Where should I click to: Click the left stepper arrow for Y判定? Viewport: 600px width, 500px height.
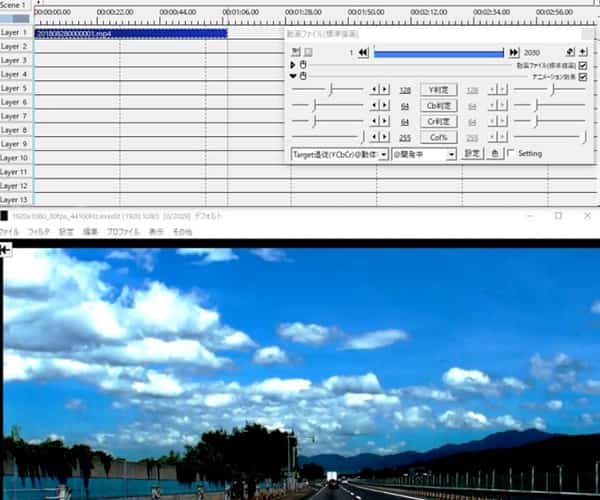(x=374, y=89)
